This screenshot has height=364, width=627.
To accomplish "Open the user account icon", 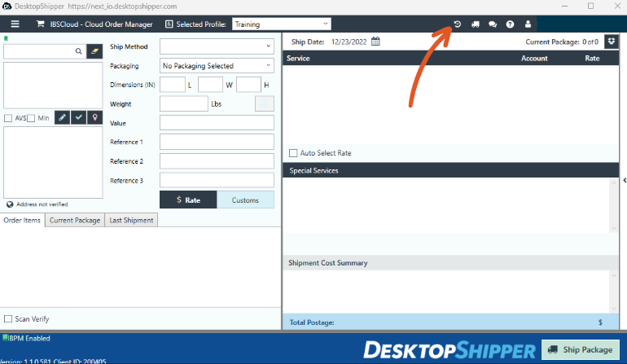I will click(x=528, y=24).
